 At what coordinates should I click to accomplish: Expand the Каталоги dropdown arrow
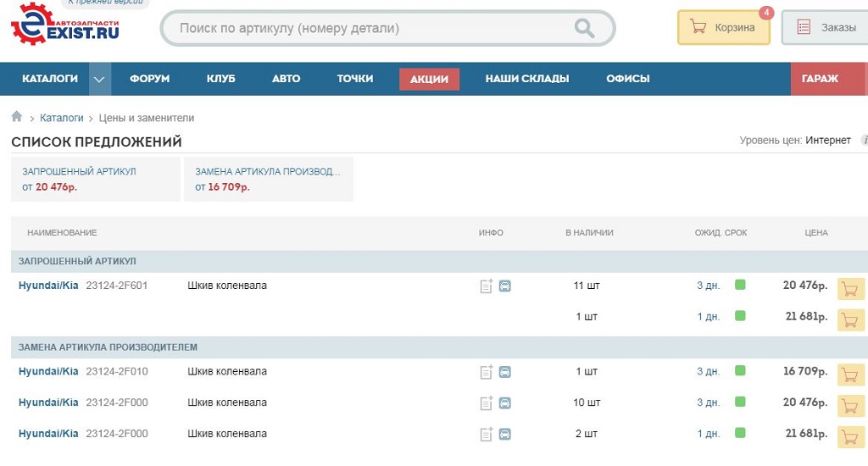tap(99, 79)
